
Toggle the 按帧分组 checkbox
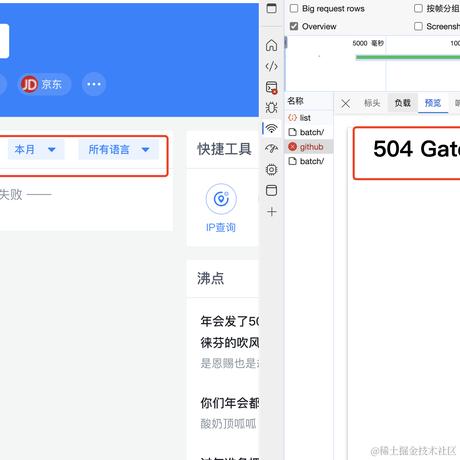[x=418, y=8]
